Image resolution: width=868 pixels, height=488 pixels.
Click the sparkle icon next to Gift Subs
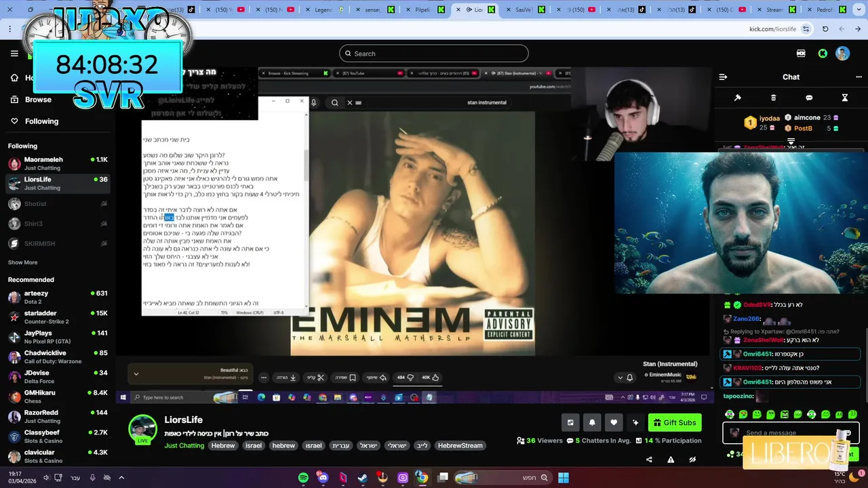pos(635,422)
